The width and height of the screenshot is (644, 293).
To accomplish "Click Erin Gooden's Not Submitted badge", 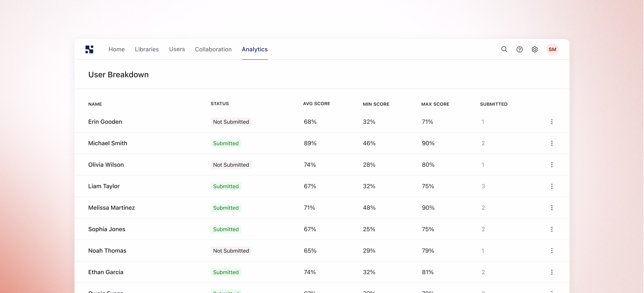I will point(231,122).
